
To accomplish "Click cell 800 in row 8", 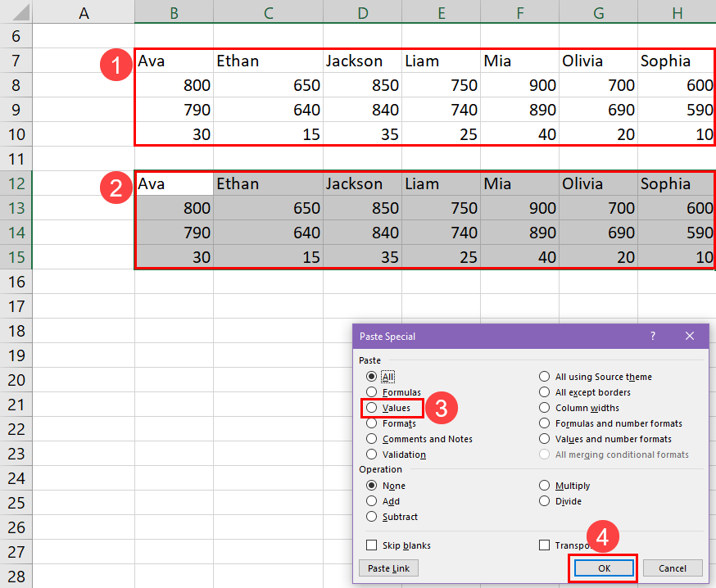I will click(x=174, y=85).
